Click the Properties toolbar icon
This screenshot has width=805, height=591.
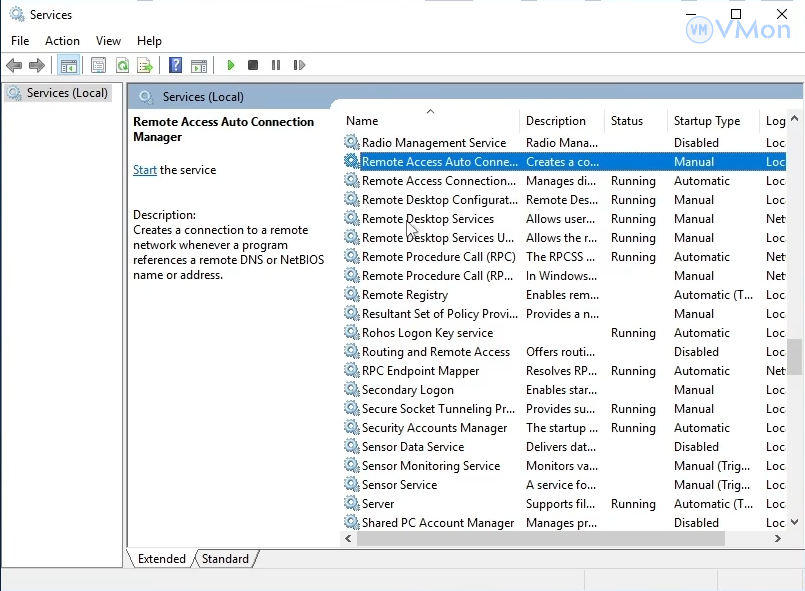pyautogui.click(x=98, y=66)
